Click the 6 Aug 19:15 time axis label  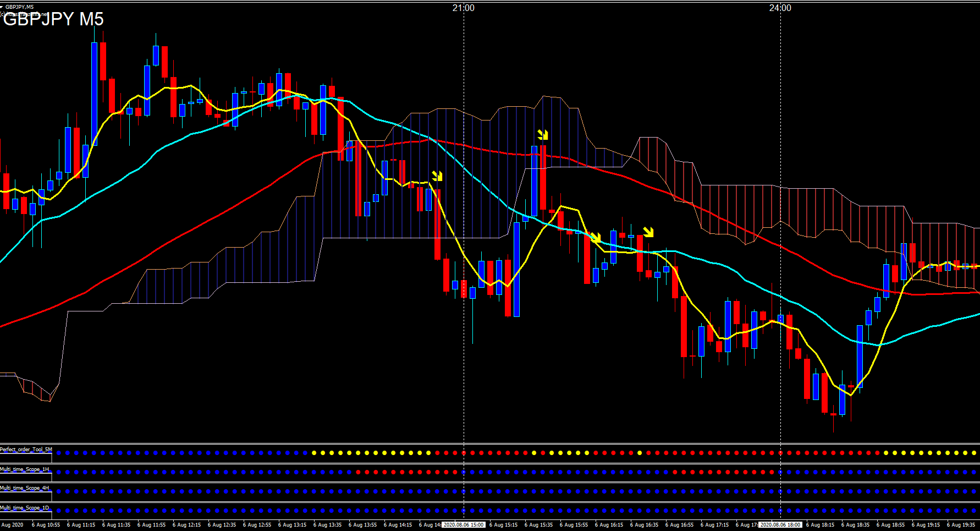[x=926, y=525]
